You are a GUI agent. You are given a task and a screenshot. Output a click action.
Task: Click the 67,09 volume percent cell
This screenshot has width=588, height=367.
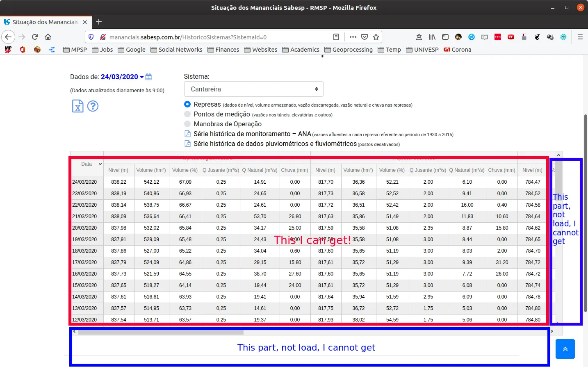click(185, 182)
